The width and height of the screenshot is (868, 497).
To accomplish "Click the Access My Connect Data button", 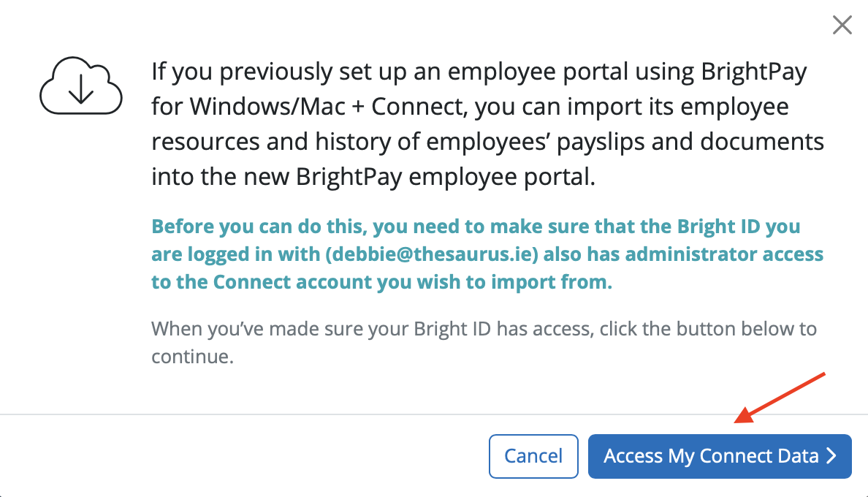I will pyautogui.click(x=719, y=457).
